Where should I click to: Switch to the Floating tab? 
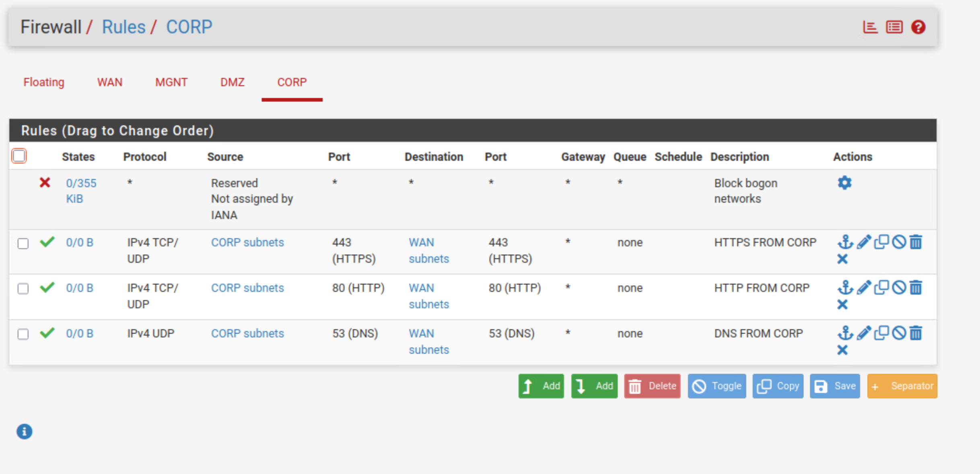pos(44,82)
